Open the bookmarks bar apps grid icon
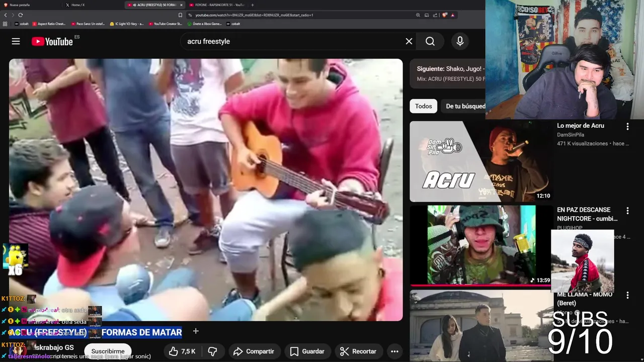This screenshot has width=644, height=362. 6,24
